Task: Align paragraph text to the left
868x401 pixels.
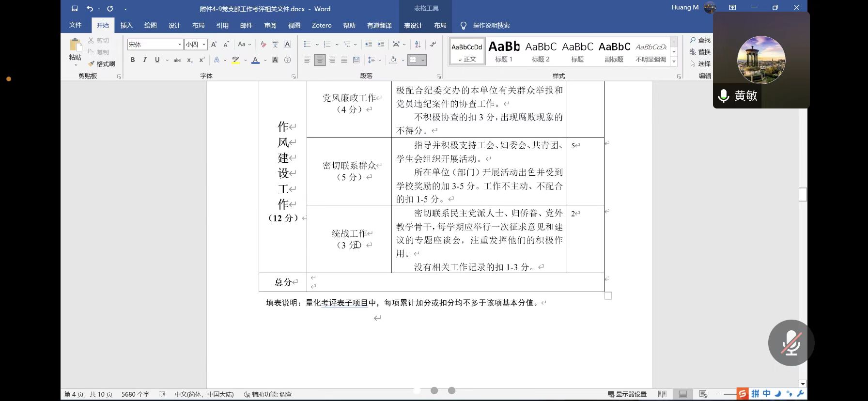Action: [x=307, y=60]
